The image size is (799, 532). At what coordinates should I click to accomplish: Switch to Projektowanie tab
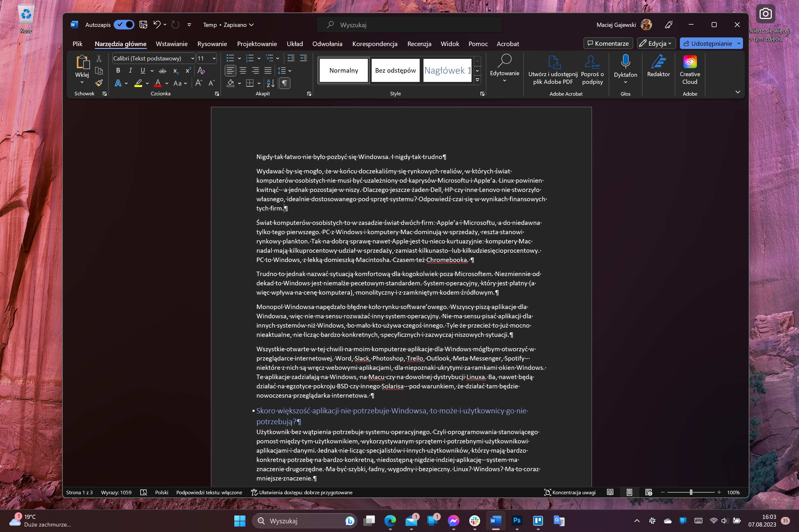click(257, 44)
